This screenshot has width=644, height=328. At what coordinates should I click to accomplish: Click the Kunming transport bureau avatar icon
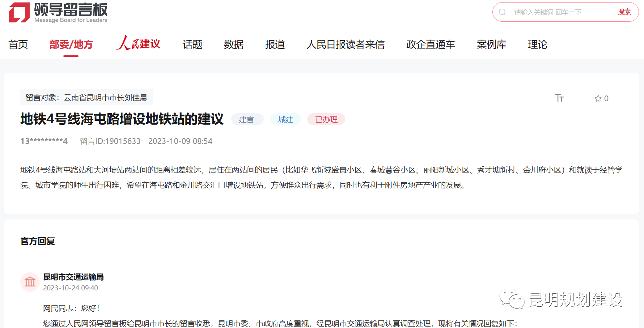tap(30, 282)
